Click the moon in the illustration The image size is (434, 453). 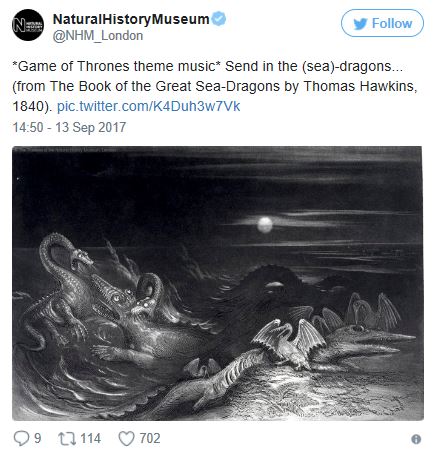[265, 225]
